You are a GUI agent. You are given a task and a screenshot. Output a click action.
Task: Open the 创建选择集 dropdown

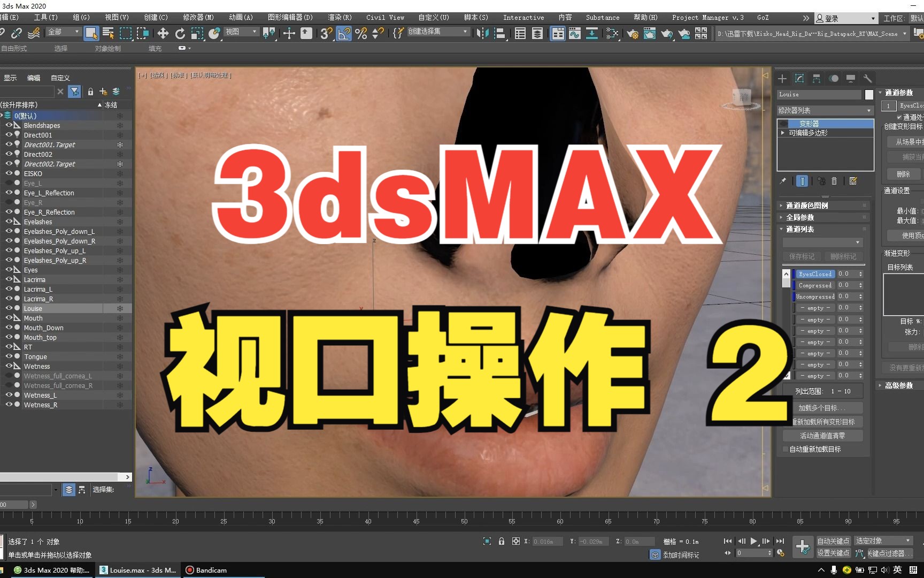pyautogui.click(x=465, y=32)
